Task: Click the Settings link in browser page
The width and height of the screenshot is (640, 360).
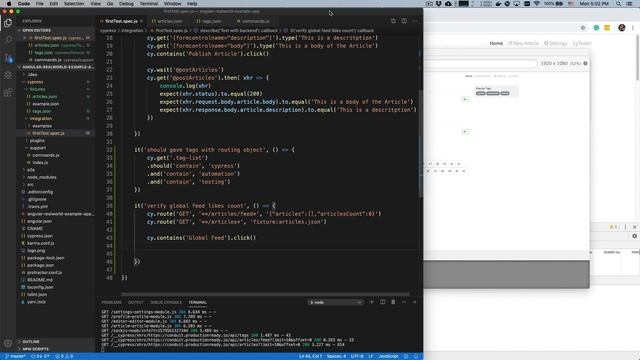Action: pyautogui.click(x=556, y=43)
